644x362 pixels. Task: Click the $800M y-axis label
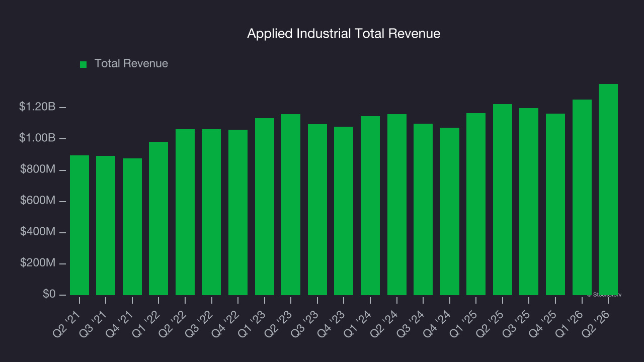coord(38,169)
